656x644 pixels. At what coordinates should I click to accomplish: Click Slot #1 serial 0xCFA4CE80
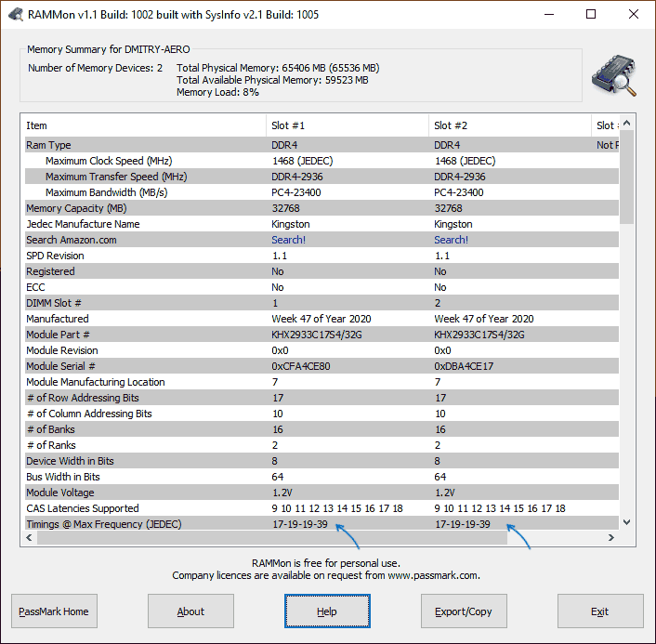pos(301,366)
